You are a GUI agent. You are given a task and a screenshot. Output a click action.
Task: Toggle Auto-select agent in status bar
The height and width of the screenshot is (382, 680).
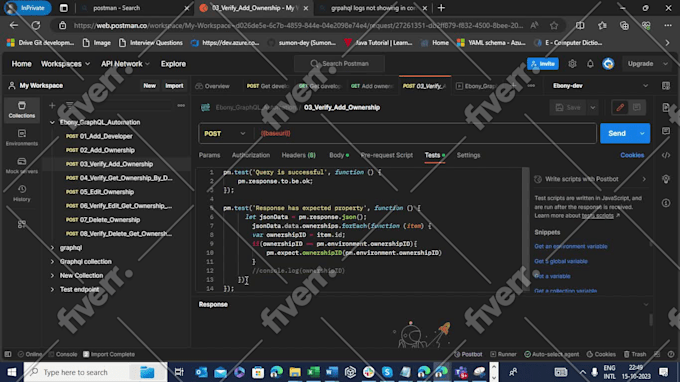click(552, 354)
